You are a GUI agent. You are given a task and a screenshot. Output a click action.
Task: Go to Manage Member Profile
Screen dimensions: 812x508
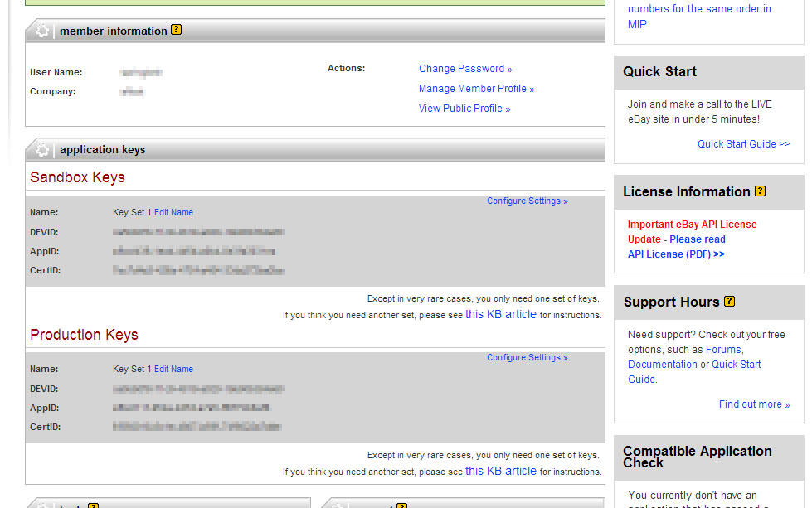coord(476,89)
